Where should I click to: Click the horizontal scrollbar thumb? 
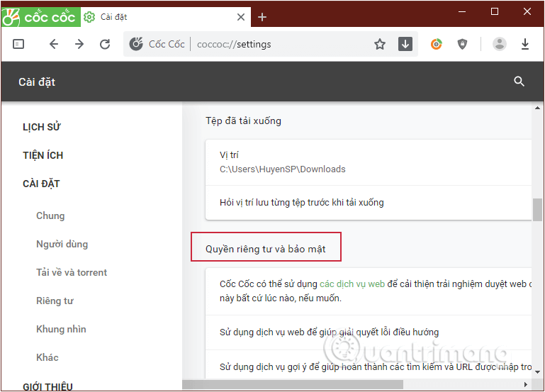point(293,384)
